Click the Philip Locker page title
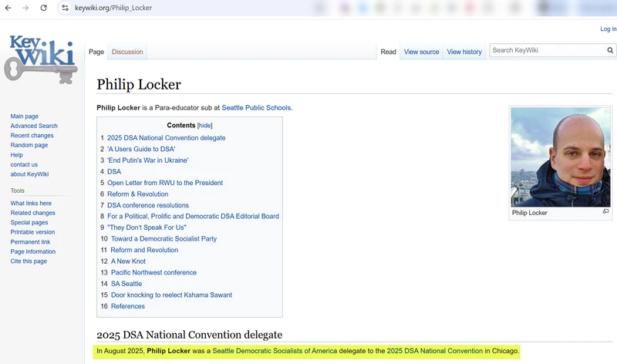 (x=139, y=84)
